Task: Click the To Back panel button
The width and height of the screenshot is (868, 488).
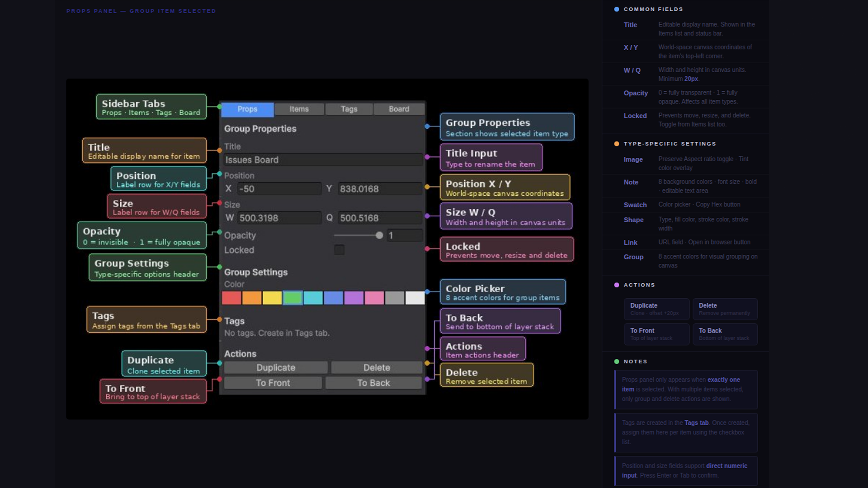Action: pos(373,383)
